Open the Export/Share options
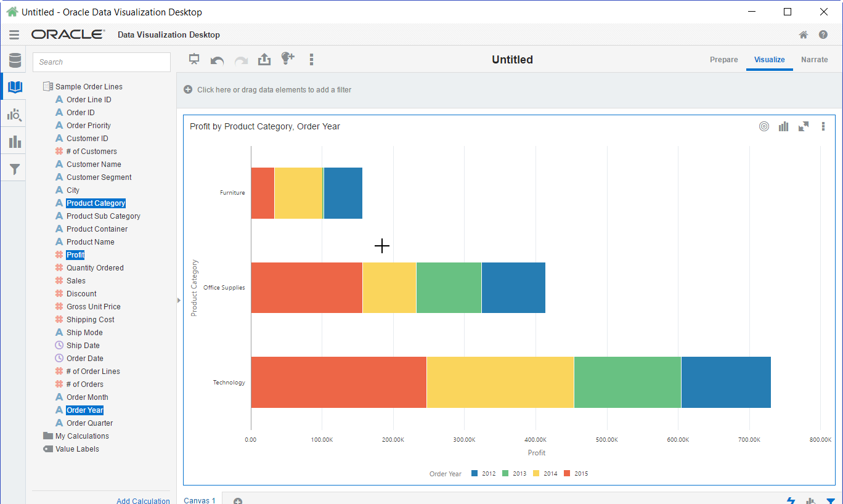The height and width of the screenshot is (504, 843). pos(264,59)
